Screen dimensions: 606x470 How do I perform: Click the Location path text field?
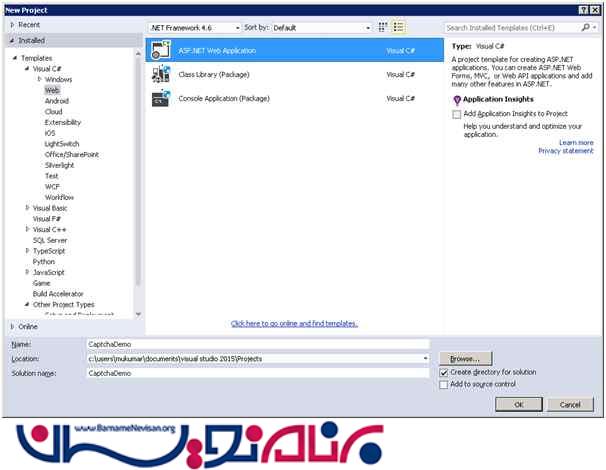tap(254, 359)
